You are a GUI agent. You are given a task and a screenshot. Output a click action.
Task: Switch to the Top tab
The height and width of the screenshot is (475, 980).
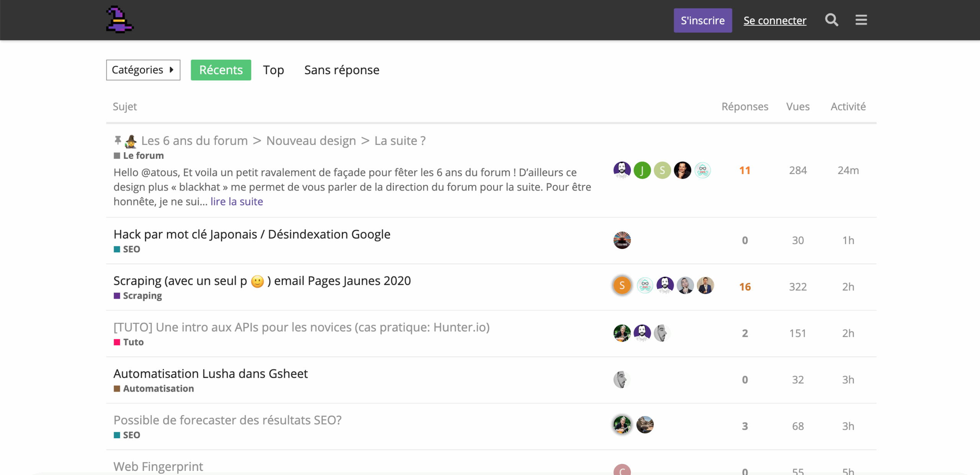273,70
